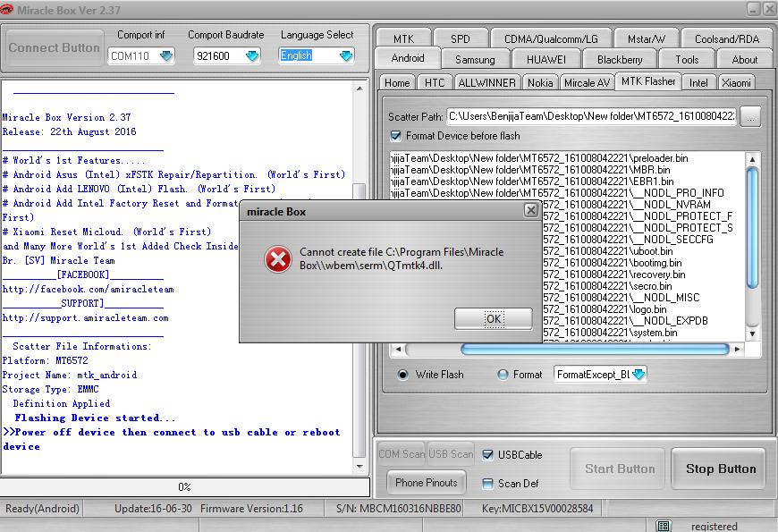
Task: Switch to the MTK tab
Action: click(x=403, y=38)
